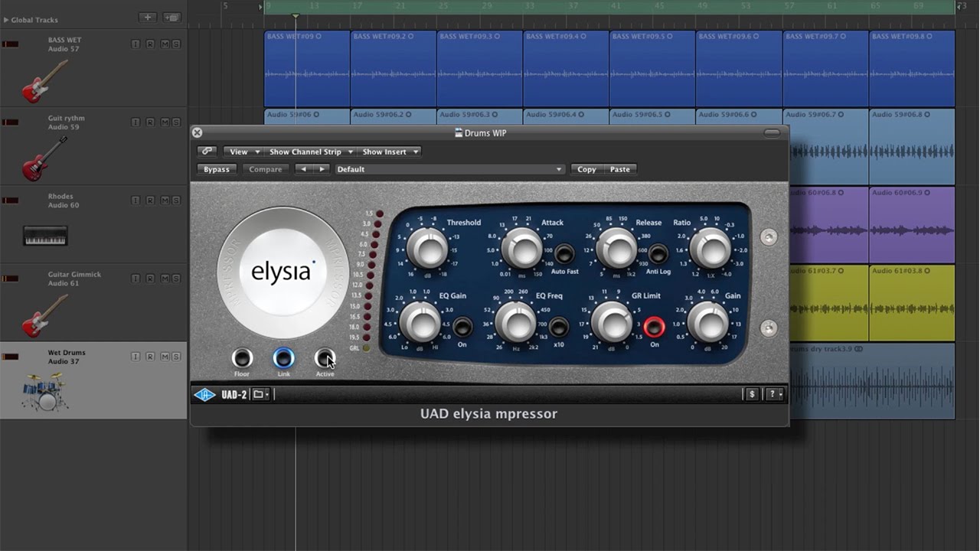The height and width of the screenshot is (551, 980).
Task: Click the Paste button
Action: (x=620, y=169)
